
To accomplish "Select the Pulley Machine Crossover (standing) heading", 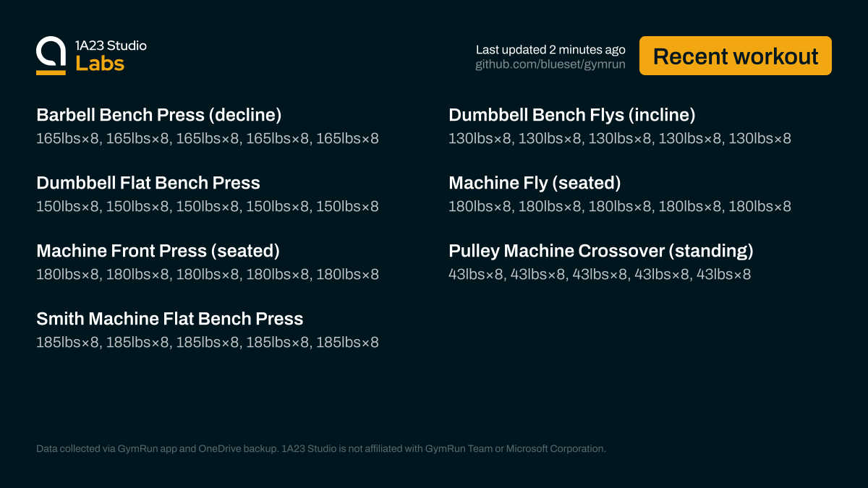I will 600,251.
